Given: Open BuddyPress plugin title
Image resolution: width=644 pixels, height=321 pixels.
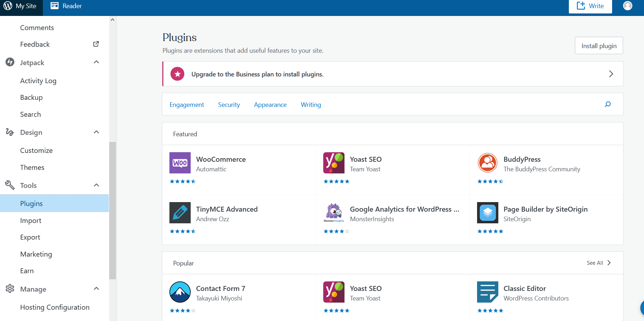Looking at the screenshot, I should (522, 159).
